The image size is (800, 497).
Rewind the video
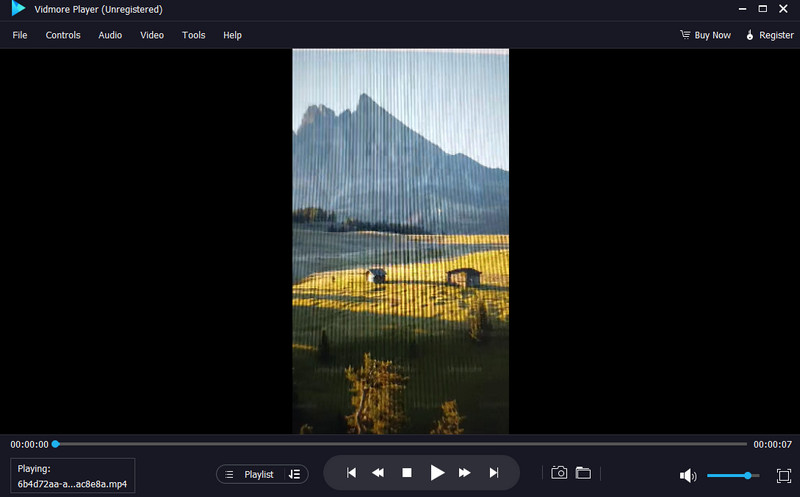click(x=379, y=473)
